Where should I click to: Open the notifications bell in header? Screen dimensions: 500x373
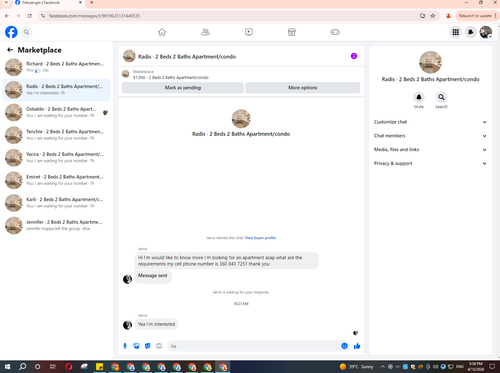pos(471,32)
